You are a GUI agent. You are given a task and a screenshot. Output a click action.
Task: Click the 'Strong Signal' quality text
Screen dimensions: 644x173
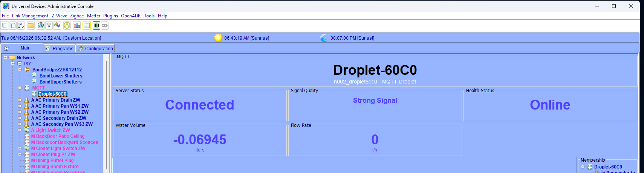pyautogui.click(x=375, y=100)
